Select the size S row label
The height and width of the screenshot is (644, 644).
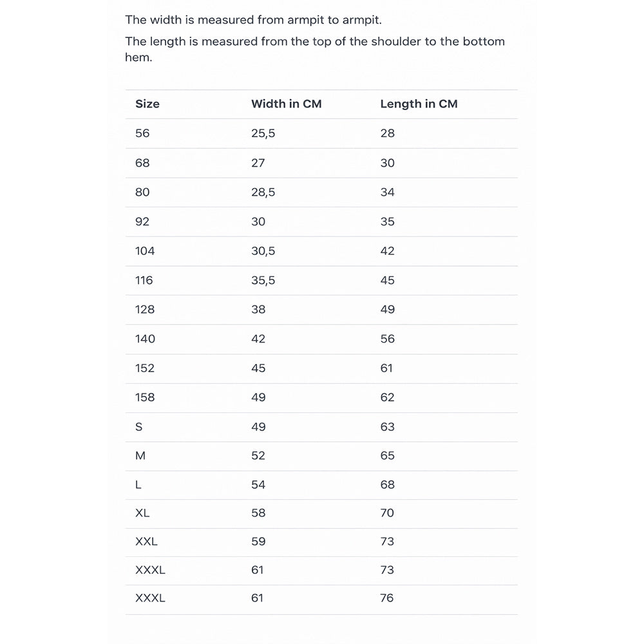tap(139, 427)
